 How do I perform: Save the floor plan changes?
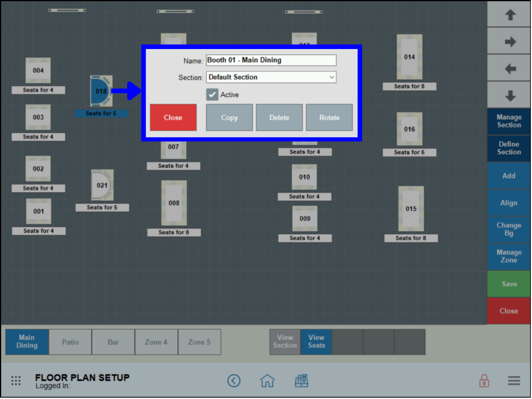coord(508,284)
